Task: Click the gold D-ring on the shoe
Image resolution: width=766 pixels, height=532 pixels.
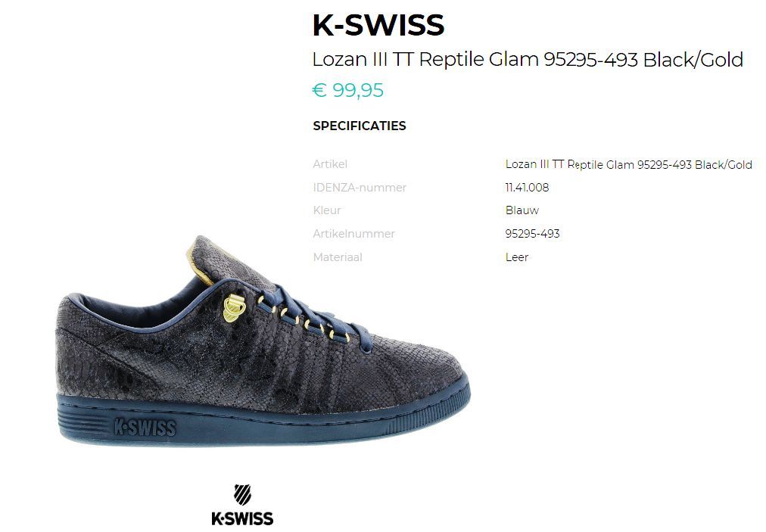Action: pyautogui.click(x=233, y=309)
